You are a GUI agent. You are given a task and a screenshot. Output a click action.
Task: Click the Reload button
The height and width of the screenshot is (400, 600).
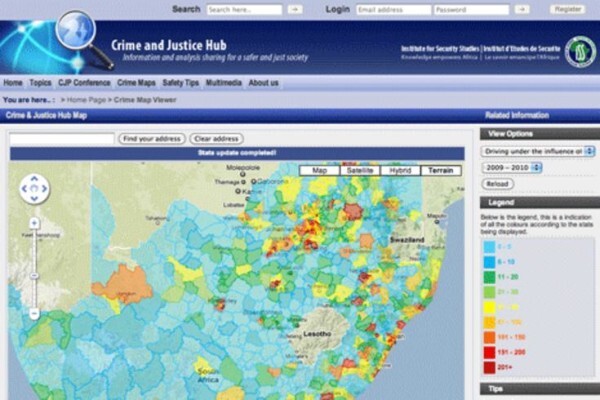[497, 184]
